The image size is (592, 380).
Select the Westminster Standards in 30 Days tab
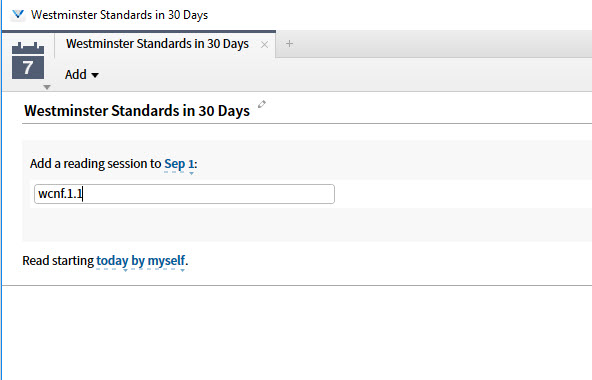pos(157,44)
